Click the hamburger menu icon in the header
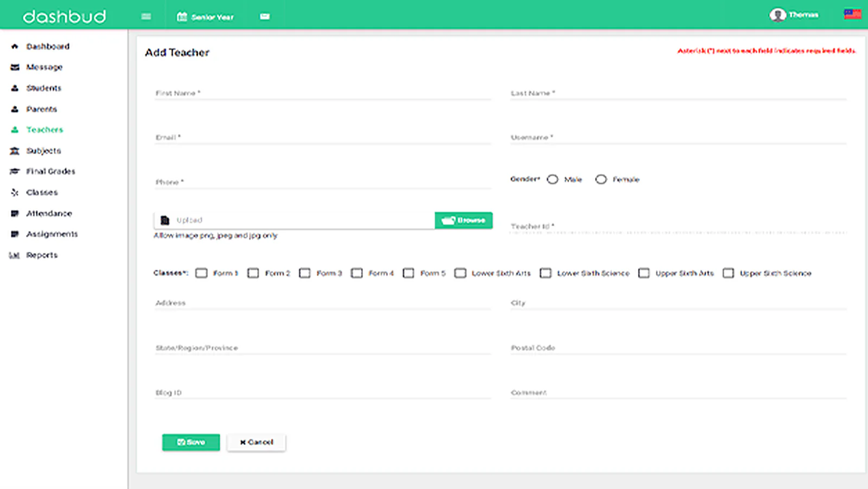 [146, 16]
